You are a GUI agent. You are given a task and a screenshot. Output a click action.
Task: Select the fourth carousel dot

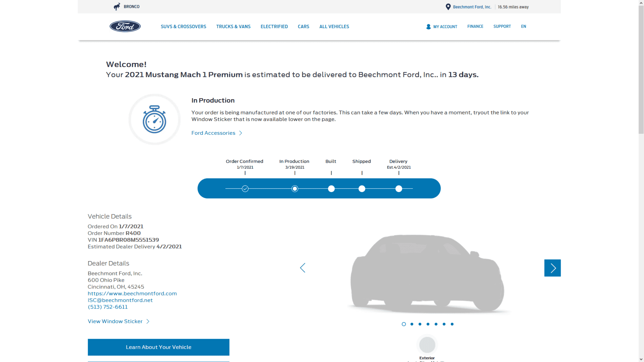(428, 324)
